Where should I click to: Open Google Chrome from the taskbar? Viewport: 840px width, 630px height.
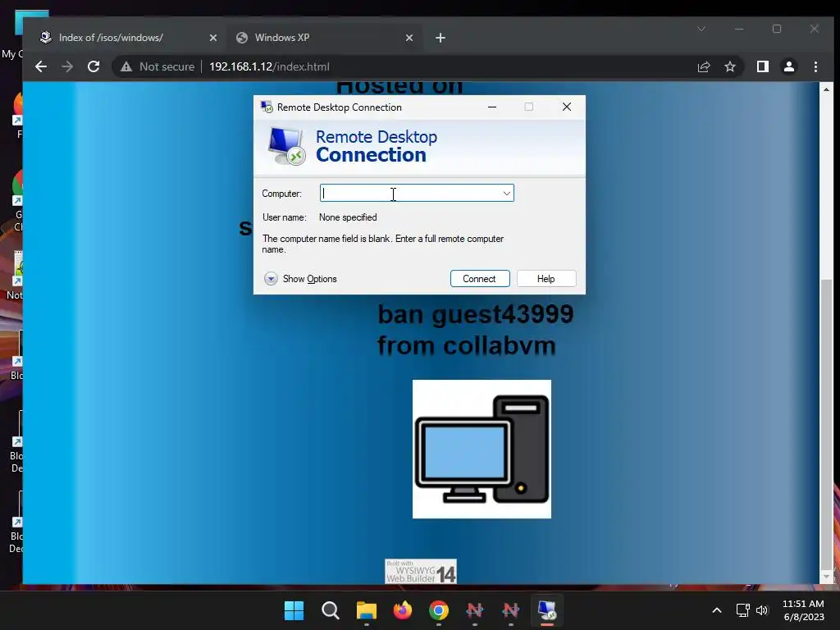[439, 610]
